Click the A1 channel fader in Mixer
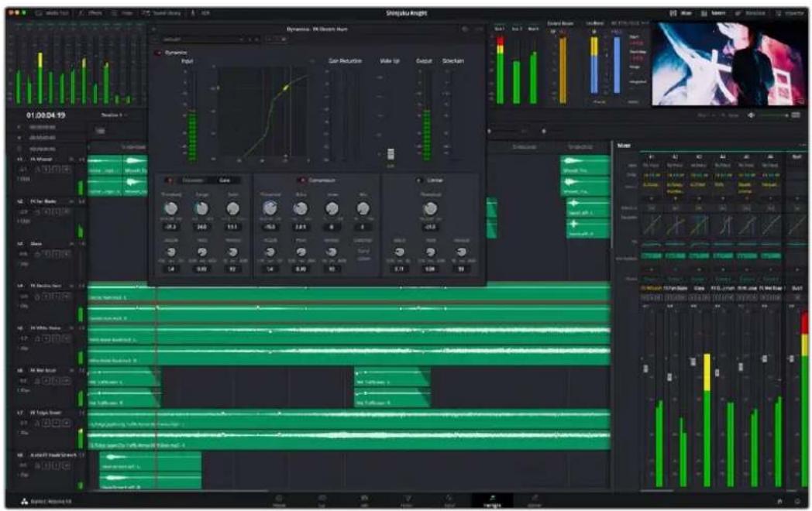Screen dimensions: 812x511 [x=645, y=368]
